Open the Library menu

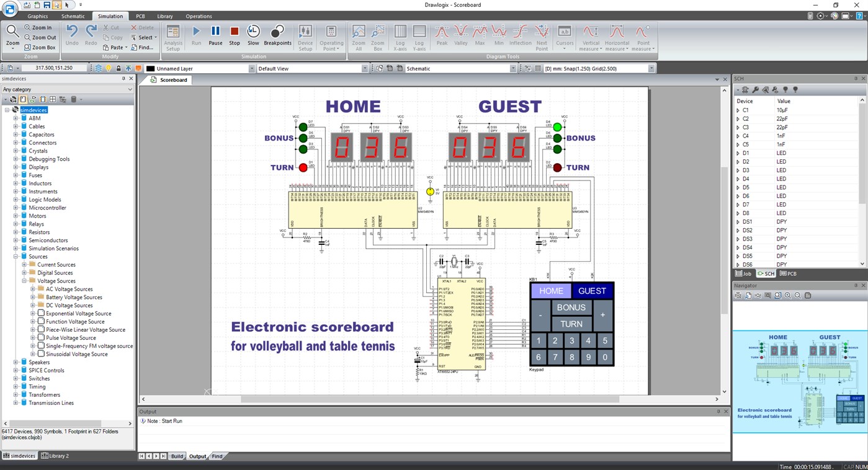pyautogui.click(x=164, y=16)
